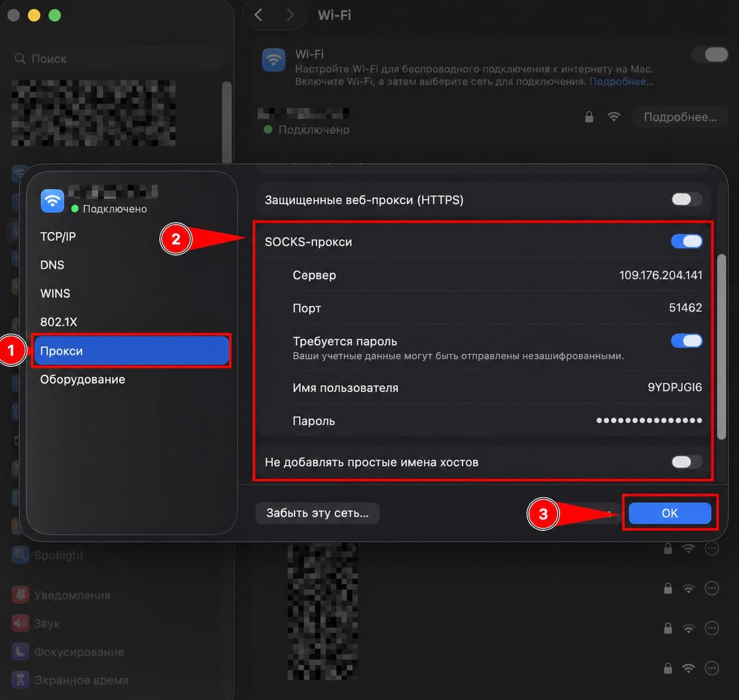739x700 pixels.
Task: Click the Подробнее… button for connected network
Action: tap(680, 117)
